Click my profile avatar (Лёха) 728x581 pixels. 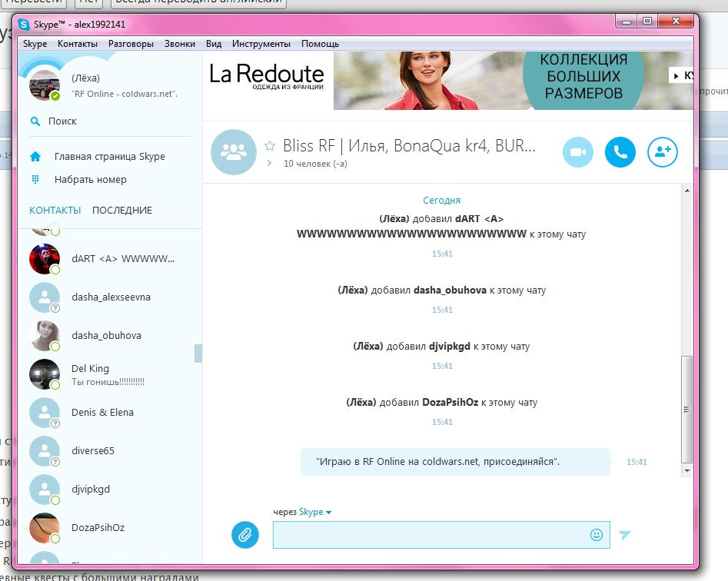44,85
